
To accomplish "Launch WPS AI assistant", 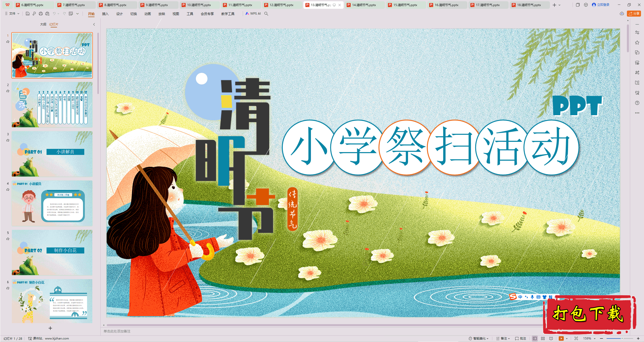I will tap(253, 14).
